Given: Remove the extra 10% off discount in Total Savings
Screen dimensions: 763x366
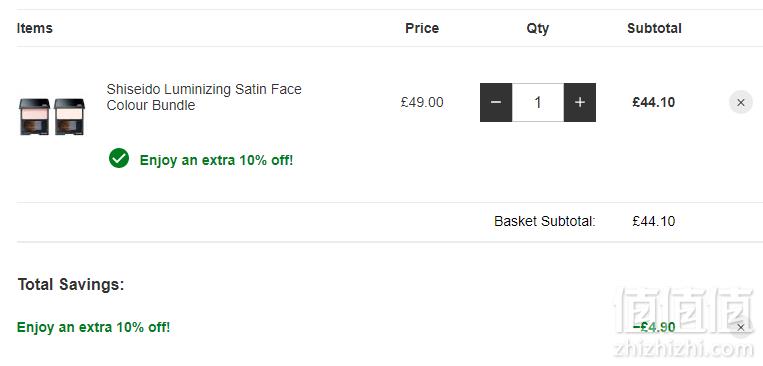Looking at the screenshot, I should pos(741,327).
